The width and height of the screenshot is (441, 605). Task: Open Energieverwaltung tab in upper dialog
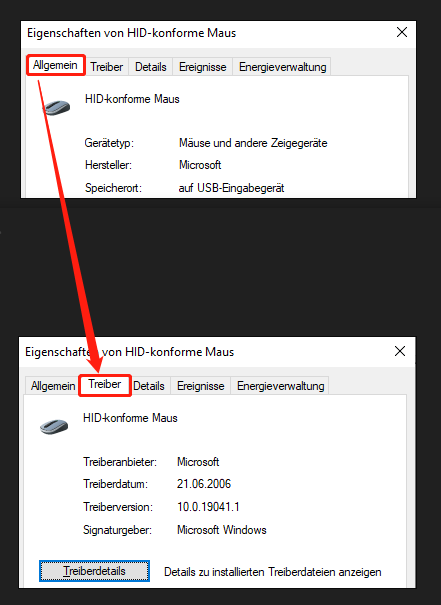pos(282,67)
